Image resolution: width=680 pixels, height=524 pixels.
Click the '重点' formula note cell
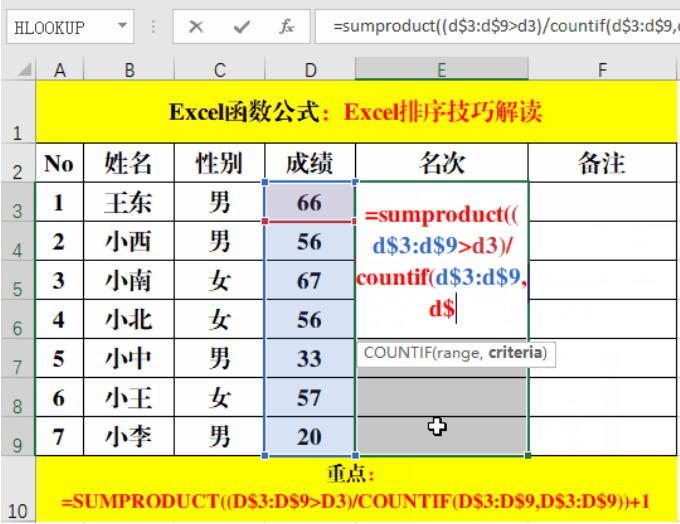(356, 489)
